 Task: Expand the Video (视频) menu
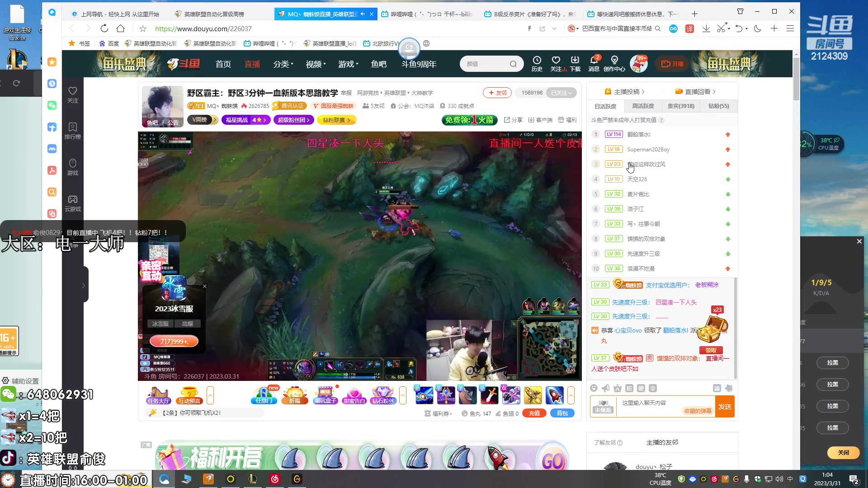coord(316,64)
